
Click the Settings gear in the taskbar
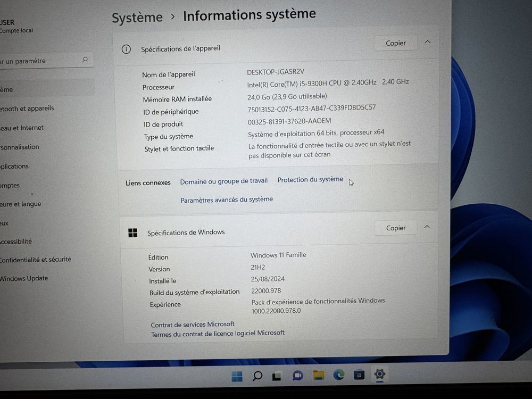379,376
